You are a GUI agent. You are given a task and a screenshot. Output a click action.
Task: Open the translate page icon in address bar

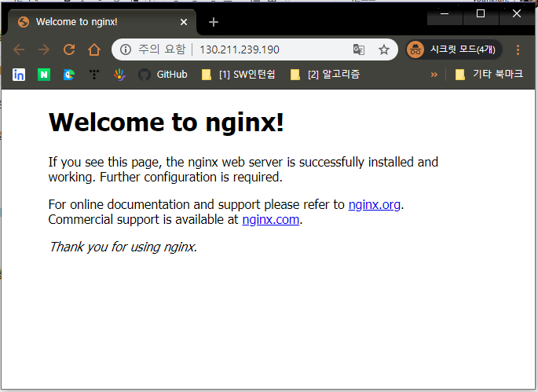[359, 49]
